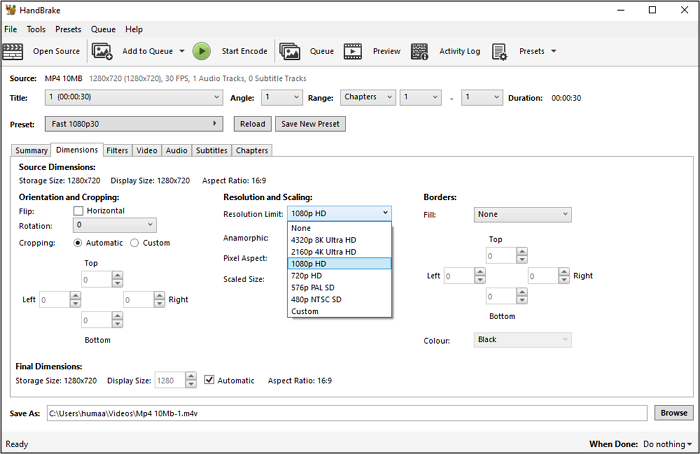Click the Presets toolbar icon
The width and height of the screenshot is (700, 454).
500,51
